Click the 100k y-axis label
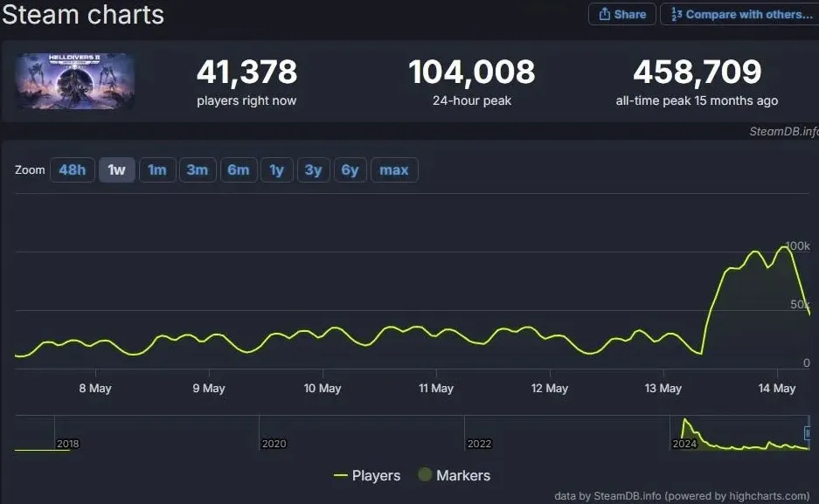Viewport: 819px width, 504px height. [797, 245]
